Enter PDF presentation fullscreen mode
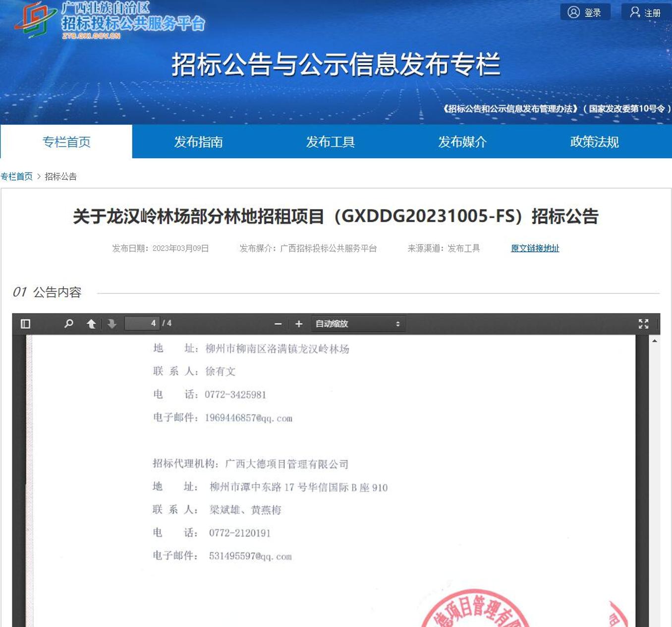 (643, 324)
